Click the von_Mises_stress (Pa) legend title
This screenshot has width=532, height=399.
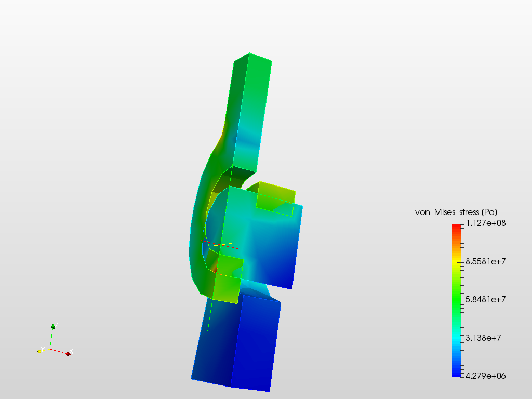(x=456, y=212)
